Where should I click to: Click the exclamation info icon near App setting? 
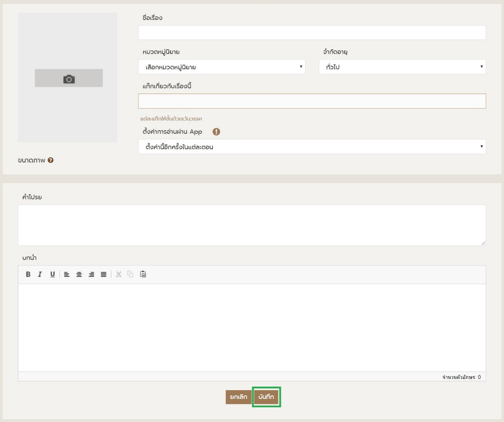(x=216, y=132)
